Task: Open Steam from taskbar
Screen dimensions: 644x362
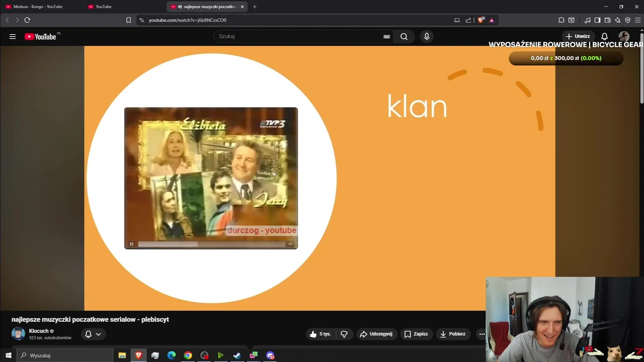Action: (x=237, y=355)
